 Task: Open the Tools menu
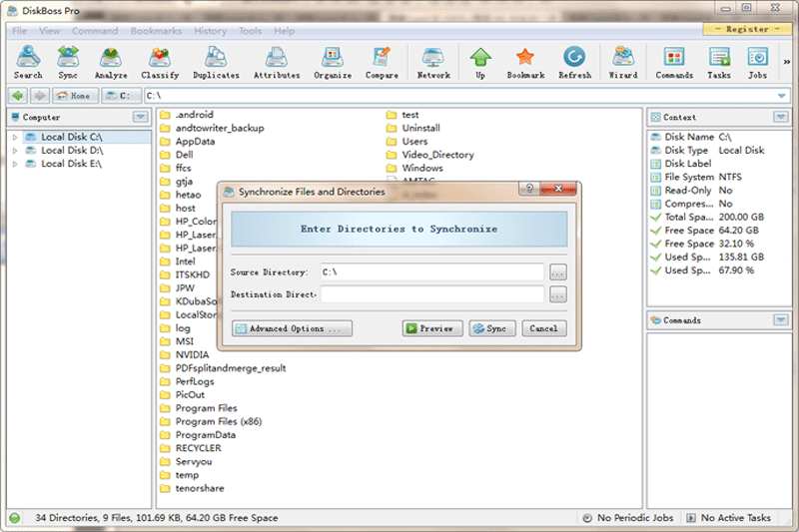tap(250, 31)
